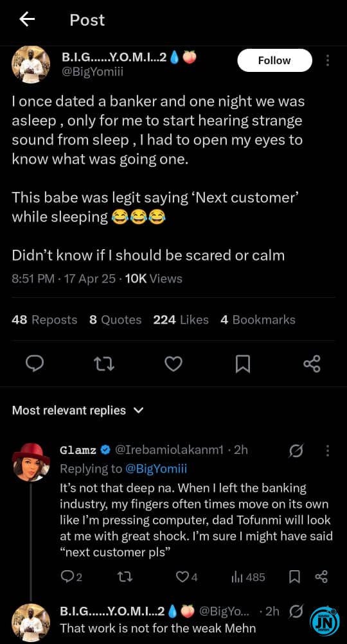This screenshot has height=644, width=347.
Task: Open Glamz's profile avatar
Action: coord(30,462)
